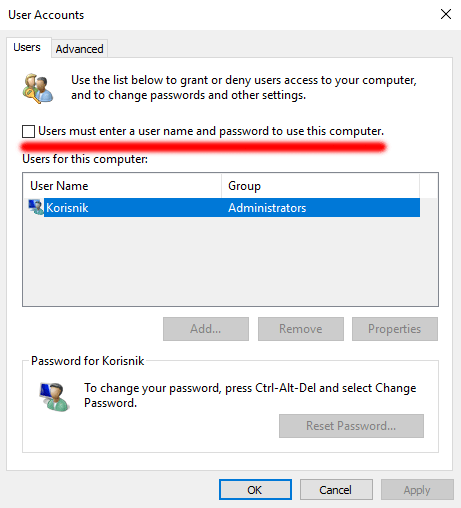Click the Remove button
Screen dimensions: 461x508
pos(301,329)
